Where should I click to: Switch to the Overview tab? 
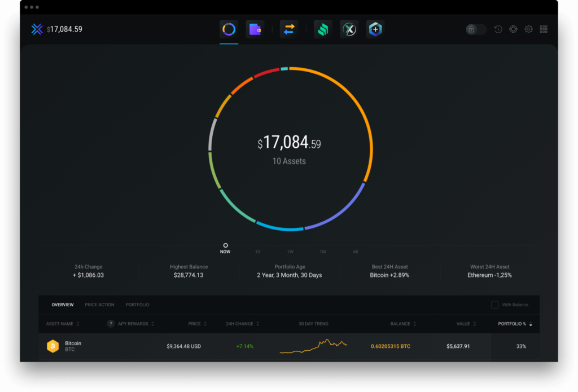[x=63, y=305]
